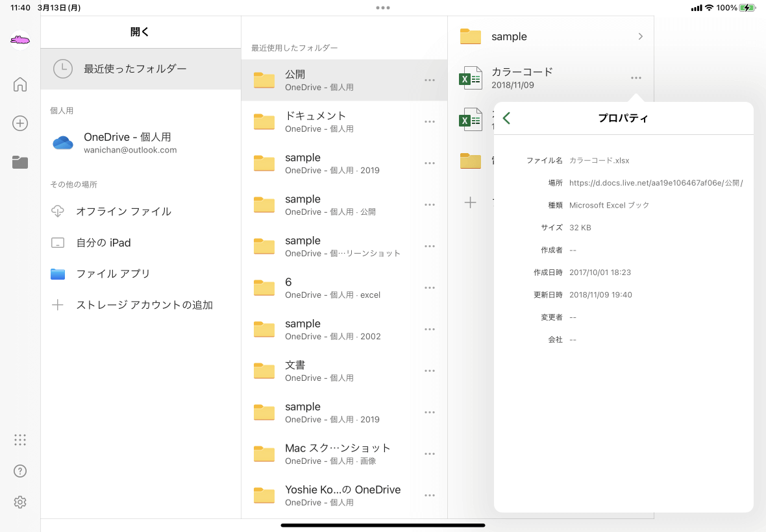This screenshot has width=766, height=532.
Task: Select the Open folder sidebar icon
Action: point(20,162)
